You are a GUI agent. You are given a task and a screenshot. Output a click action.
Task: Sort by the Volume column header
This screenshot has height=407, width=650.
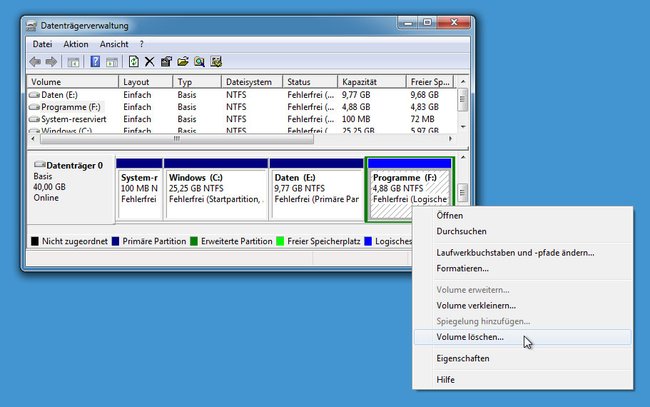point(73,82)
